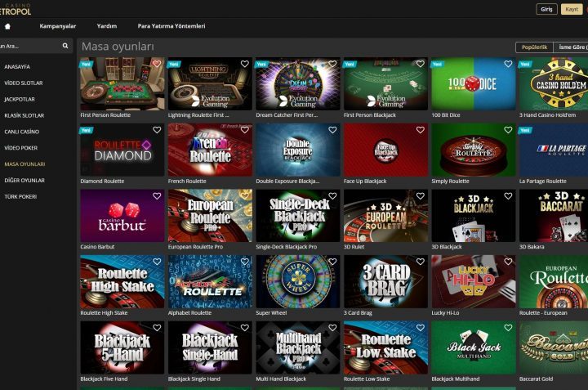Select TÜRK POKERİ in sidebar

[x=20, y=197]
